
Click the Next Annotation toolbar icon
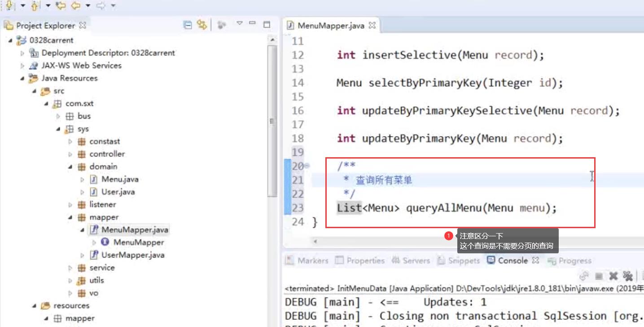(9, 5)
